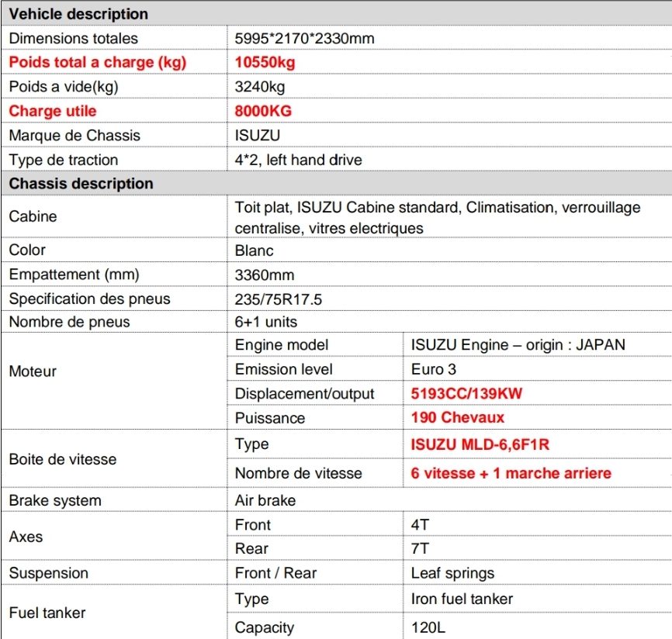Click the fuel tanker 'Type' sub-label
This screenshot has width=672, height=639.
(x=251, y=599)
